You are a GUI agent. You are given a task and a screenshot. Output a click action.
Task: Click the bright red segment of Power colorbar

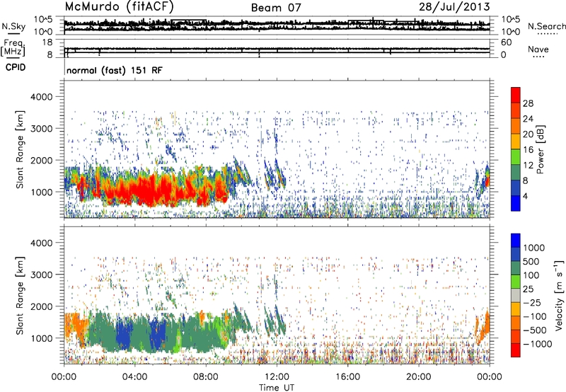point(516,95)
